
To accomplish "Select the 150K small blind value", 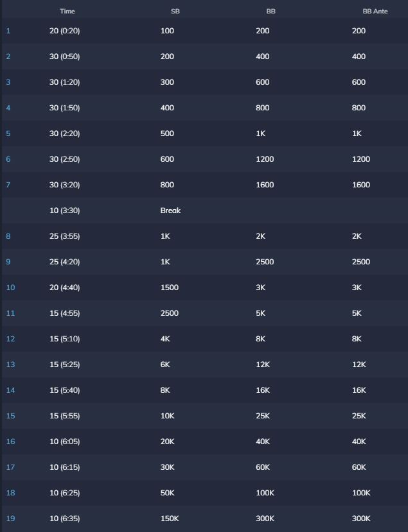I will (x=170, y=519).
